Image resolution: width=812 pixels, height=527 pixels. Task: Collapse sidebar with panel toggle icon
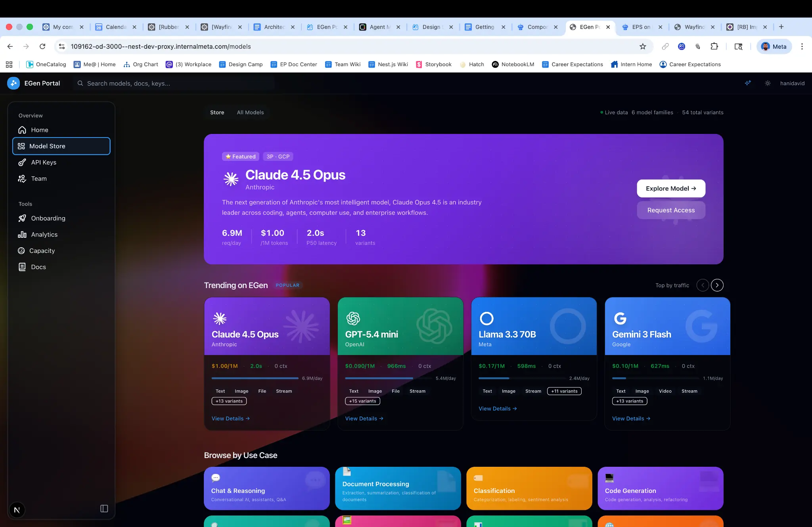(x=104, y=509)
